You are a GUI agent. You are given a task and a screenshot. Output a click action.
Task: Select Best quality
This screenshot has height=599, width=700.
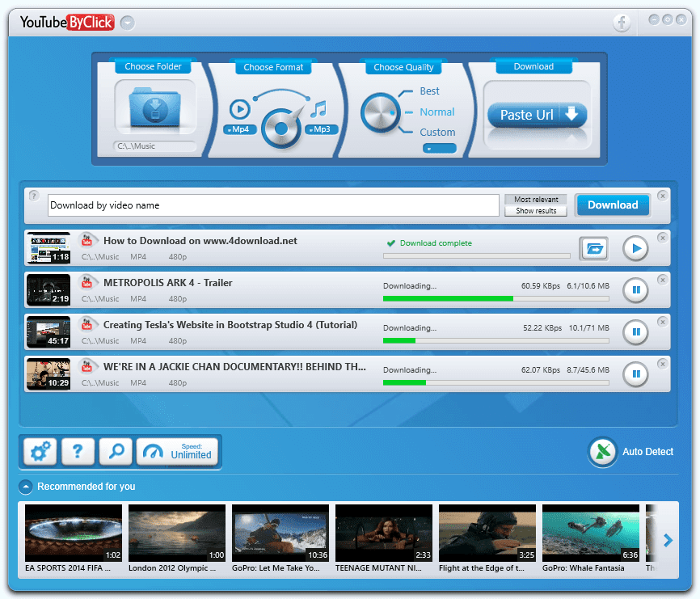click(x=429, y=91)
